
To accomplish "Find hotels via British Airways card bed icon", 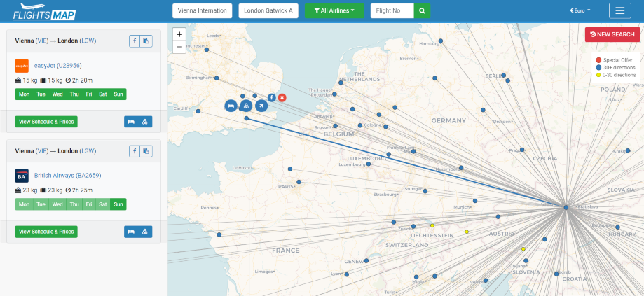I will pos(131,232).
